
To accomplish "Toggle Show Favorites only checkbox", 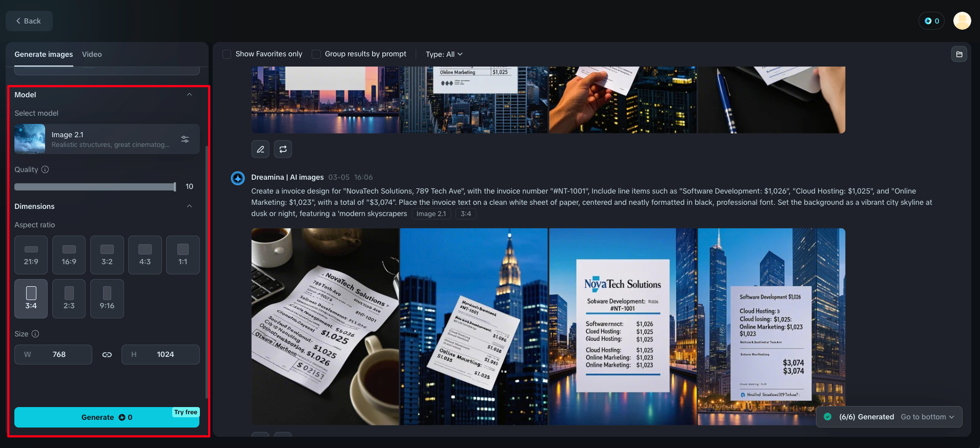I will pos(227,54).
